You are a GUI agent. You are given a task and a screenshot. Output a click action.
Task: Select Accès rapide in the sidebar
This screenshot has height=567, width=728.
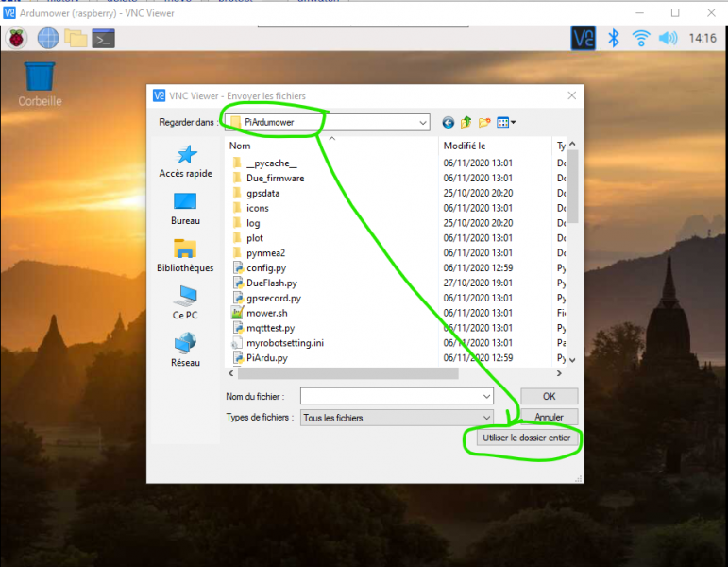click(x=186, y=162)
